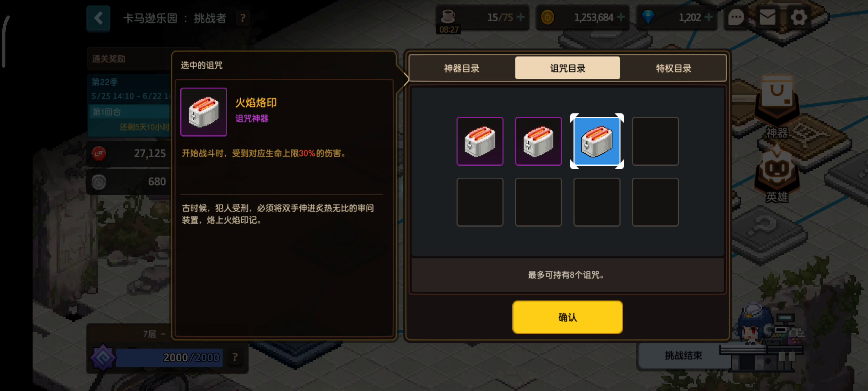Select the first toaster curse slot
Screen dimensions: 868x391
coord(480,141)
